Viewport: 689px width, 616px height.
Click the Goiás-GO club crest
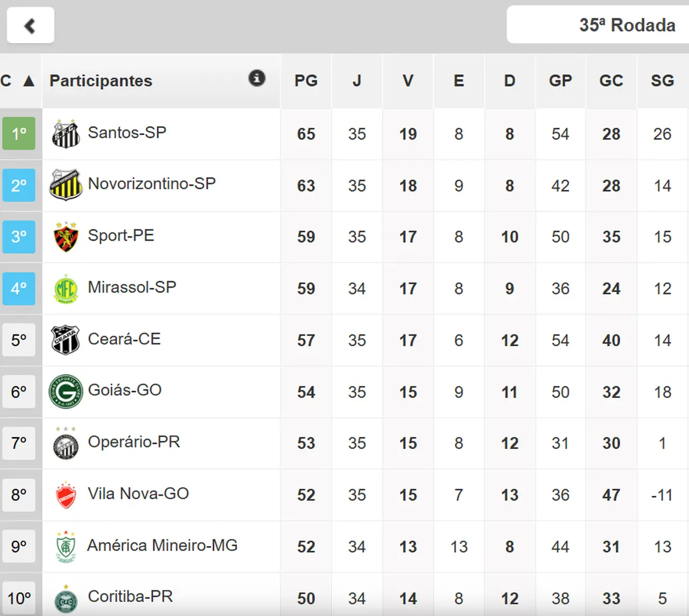66,391
